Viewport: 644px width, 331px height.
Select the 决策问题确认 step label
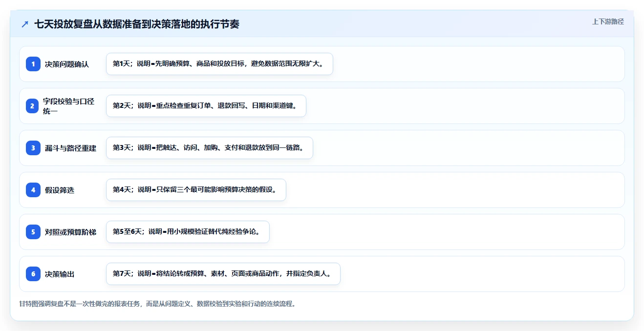pyautogui.click(x=67, y=64)
